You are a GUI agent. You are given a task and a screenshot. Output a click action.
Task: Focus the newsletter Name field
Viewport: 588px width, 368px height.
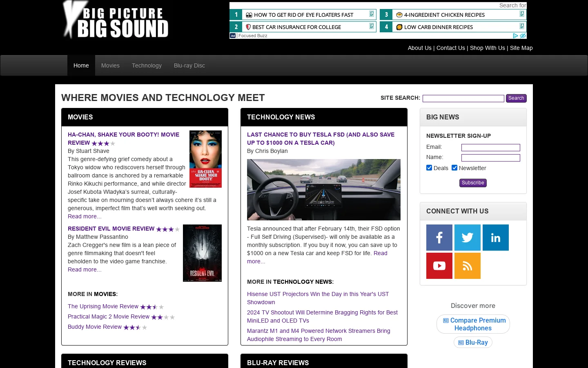pyautogui.click(x=491, y=158)
